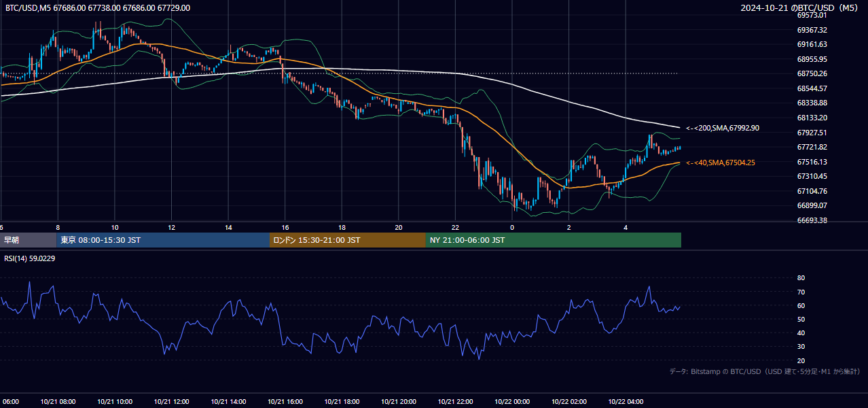Click the 10/21 10:00 time axis label
868x408 pixels.
(115, 402)
